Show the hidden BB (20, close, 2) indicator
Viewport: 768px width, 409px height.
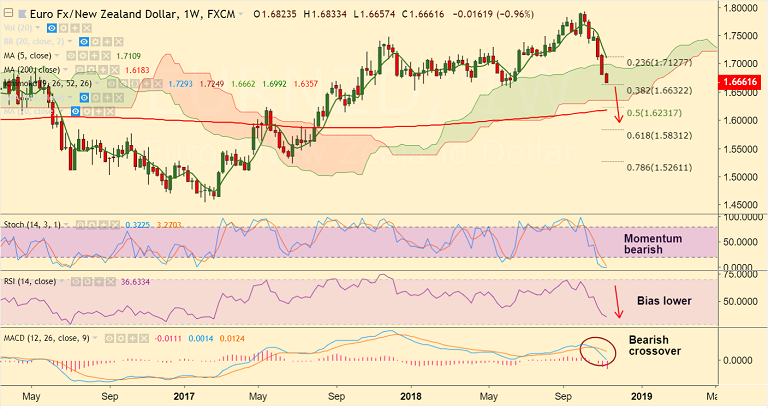pos(84,42)
